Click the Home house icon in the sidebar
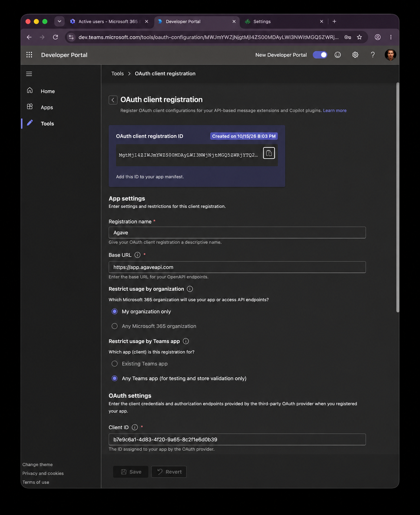Screen dimensions: 420x515 [x=30, y=91]
